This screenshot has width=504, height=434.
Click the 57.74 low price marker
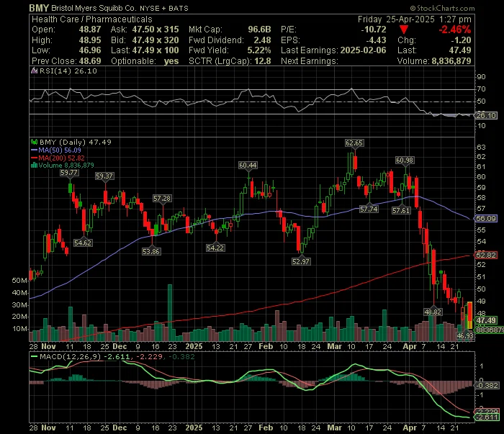click(x=369, y=209)
